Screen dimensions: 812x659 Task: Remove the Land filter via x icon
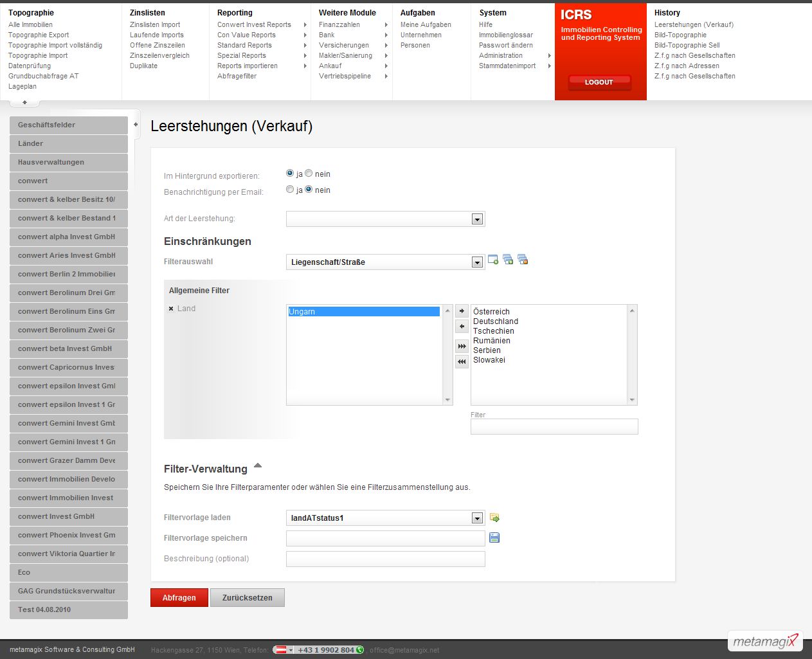[x=171, y=309]
